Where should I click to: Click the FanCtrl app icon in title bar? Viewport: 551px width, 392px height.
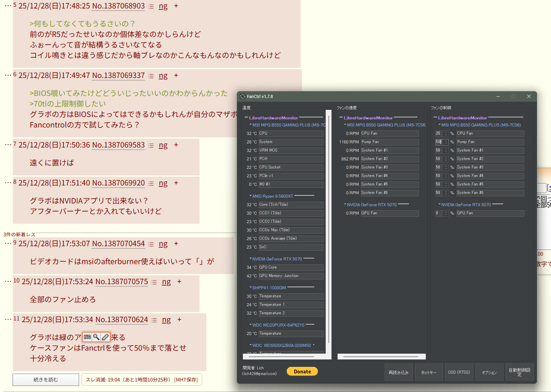(243, 97)
